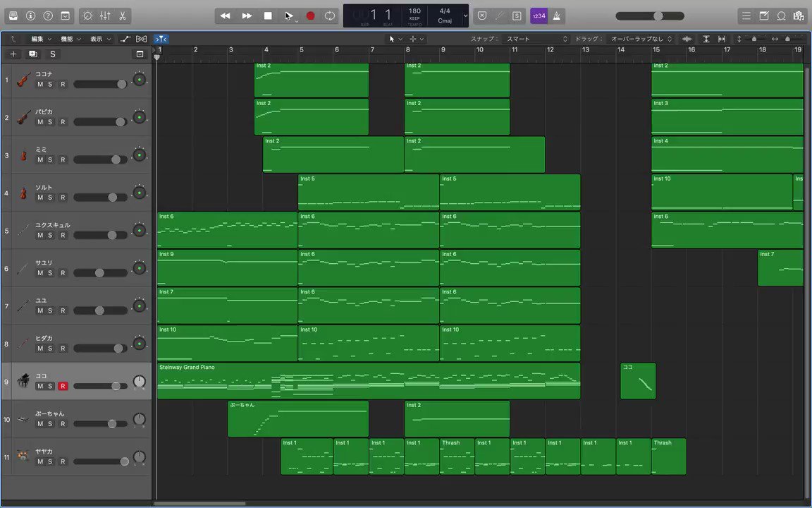Adjust the horizontal zoom slider
This screenshot has width=812, height=508.
coord(787,39)
